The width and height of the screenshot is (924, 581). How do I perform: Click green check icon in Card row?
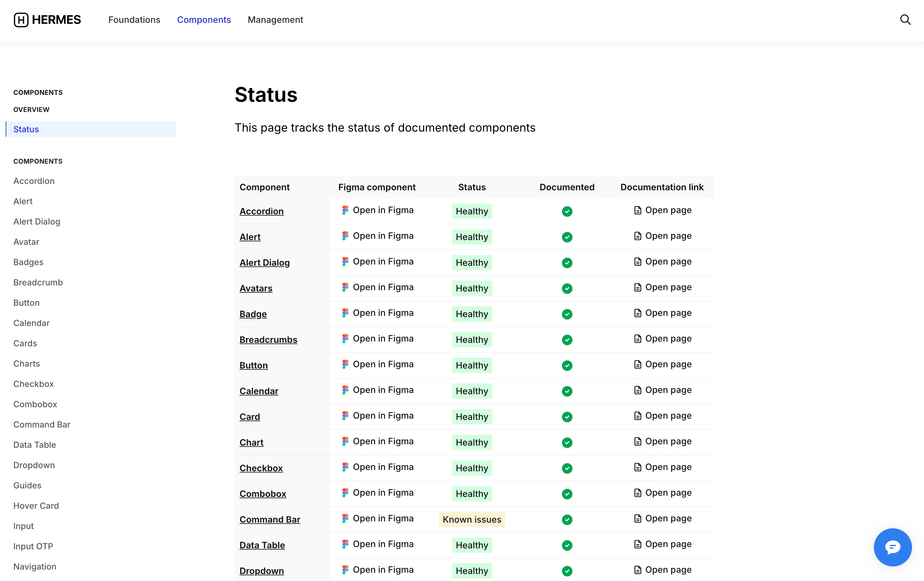[x=567, y=417]
